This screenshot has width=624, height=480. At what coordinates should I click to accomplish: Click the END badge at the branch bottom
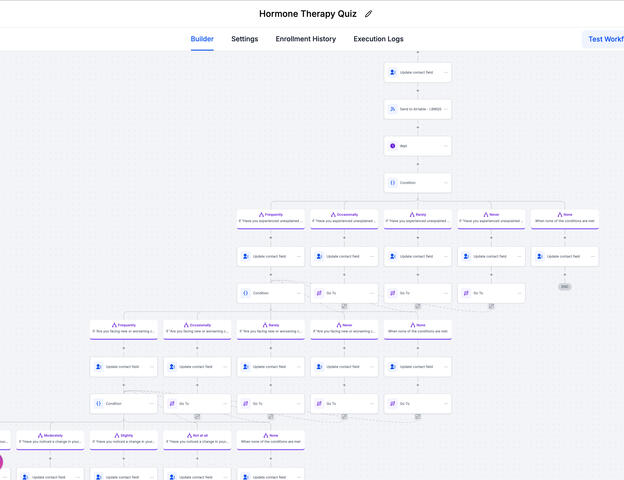click(x=565, y=286)
